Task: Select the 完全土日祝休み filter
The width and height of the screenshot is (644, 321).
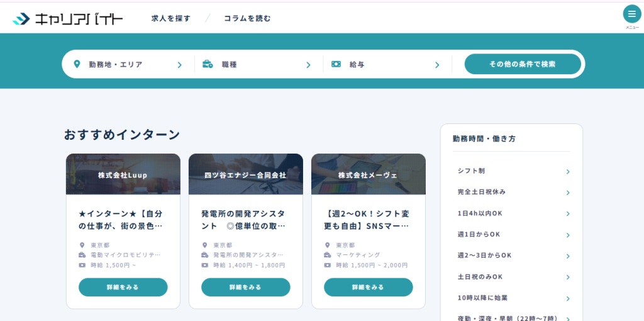Action: point(513,192)
